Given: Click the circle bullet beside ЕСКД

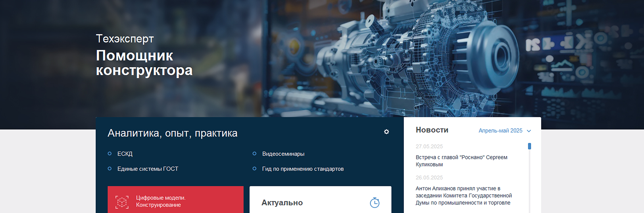Looking at the screenshot, I should [110, 154].
